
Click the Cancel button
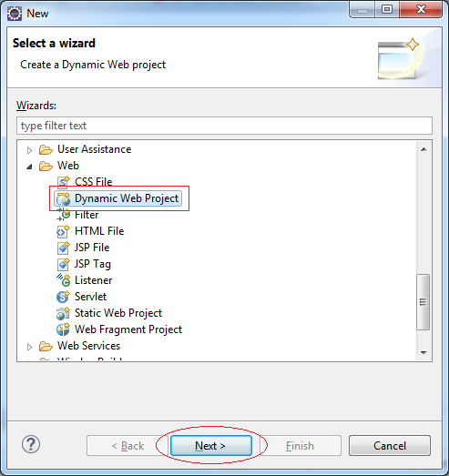click(390, 446)
